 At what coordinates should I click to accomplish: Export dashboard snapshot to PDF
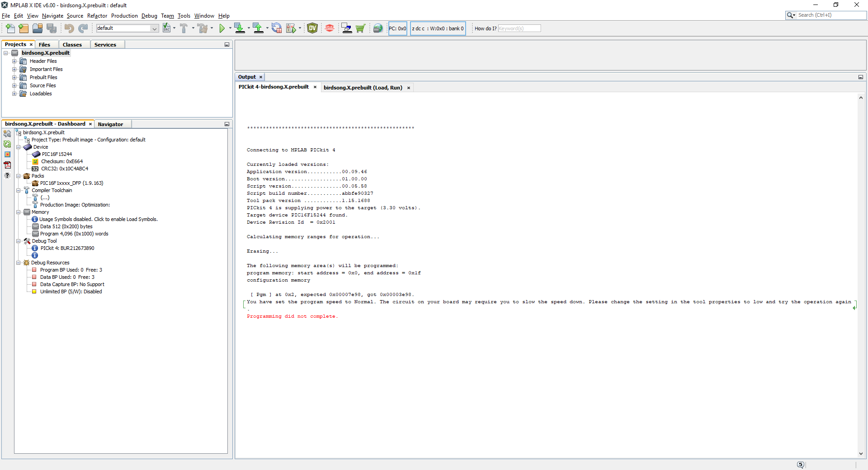click(x=7, y=165)
